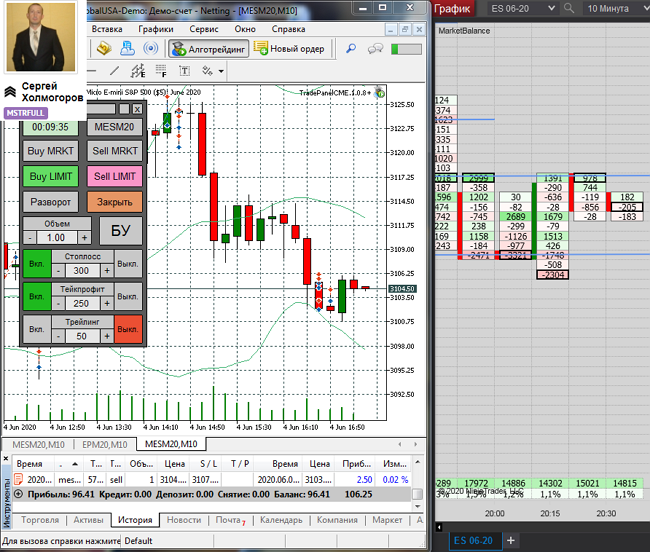Image resolution: width=650 pixels, height=552 pixels.
Task: Place a Sell LIMIT order
Action: [114, 177]
